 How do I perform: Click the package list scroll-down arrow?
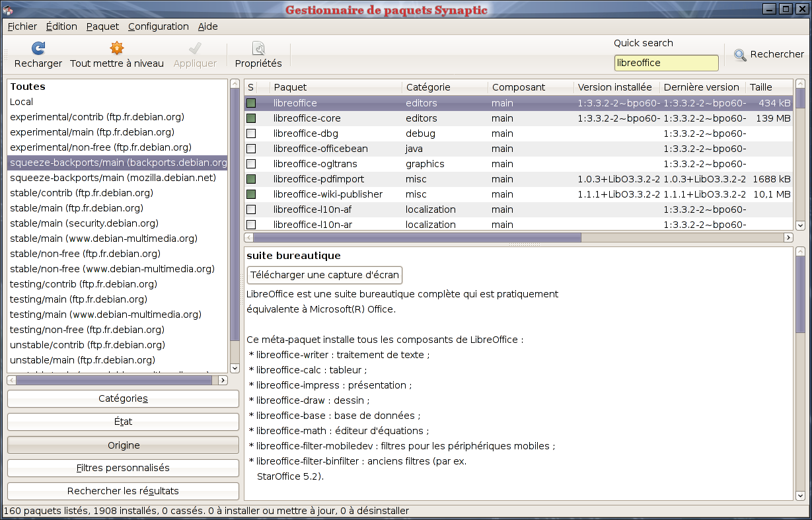[x=800, y=225]
